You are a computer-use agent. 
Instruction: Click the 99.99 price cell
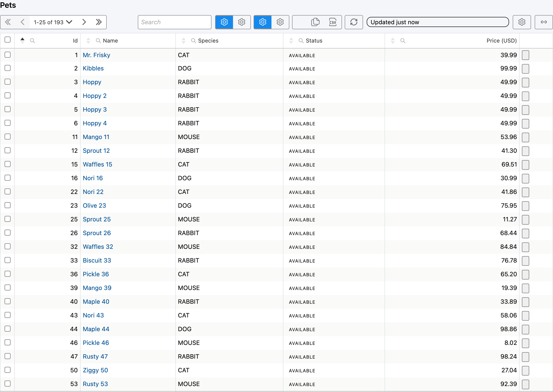(x=452, y=68)
